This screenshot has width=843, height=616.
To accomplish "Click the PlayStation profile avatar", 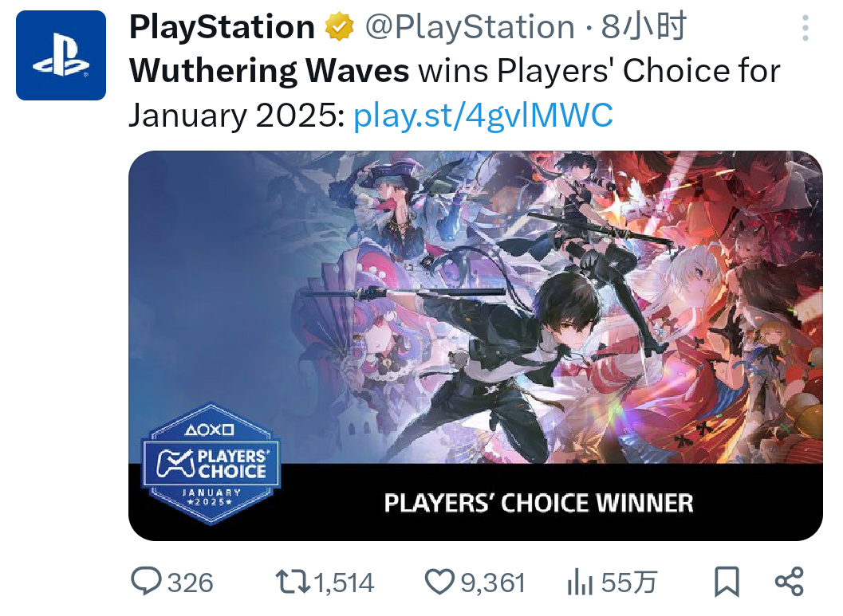I will pos(61,55).
